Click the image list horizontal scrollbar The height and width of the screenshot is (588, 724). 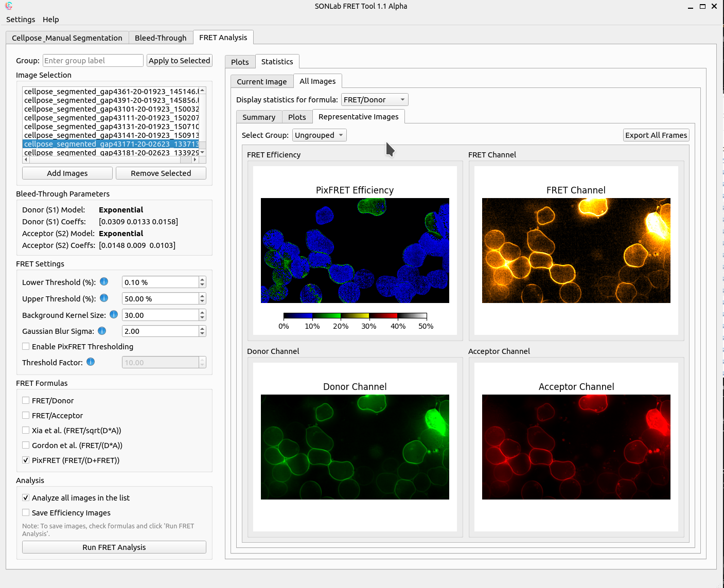(111, 160)
